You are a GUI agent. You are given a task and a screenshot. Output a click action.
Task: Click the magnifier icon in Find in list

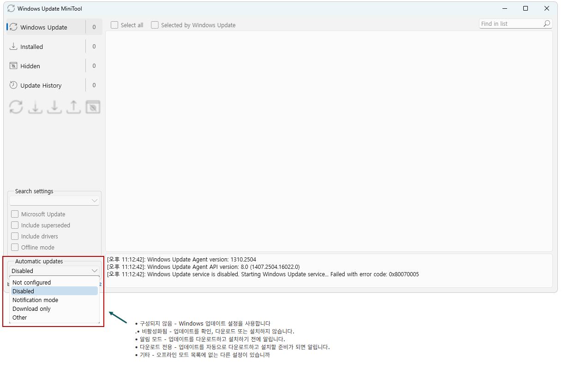[x=547, y=24]
